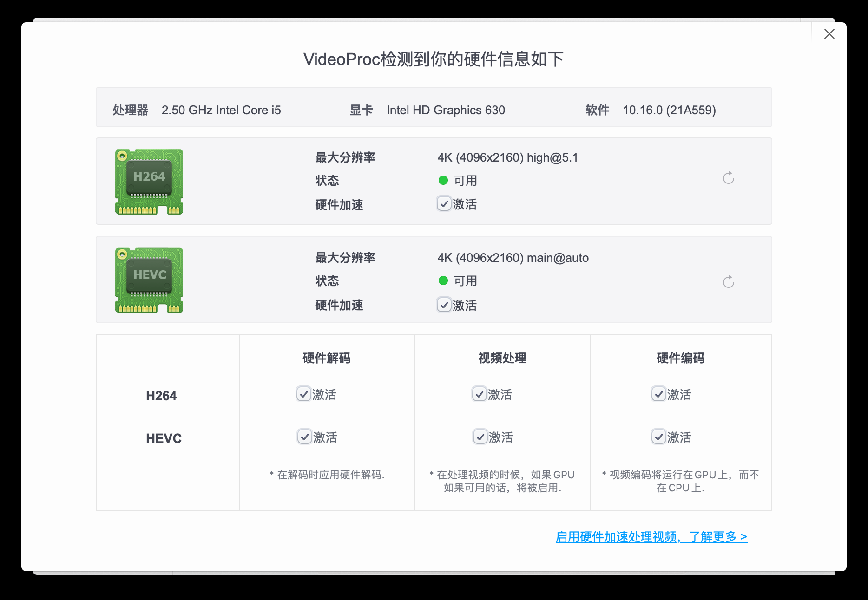Viewport: 868px width, 600px height.
Task: Refresh the H264 hardware detection
Action: [x=728, y=178]
